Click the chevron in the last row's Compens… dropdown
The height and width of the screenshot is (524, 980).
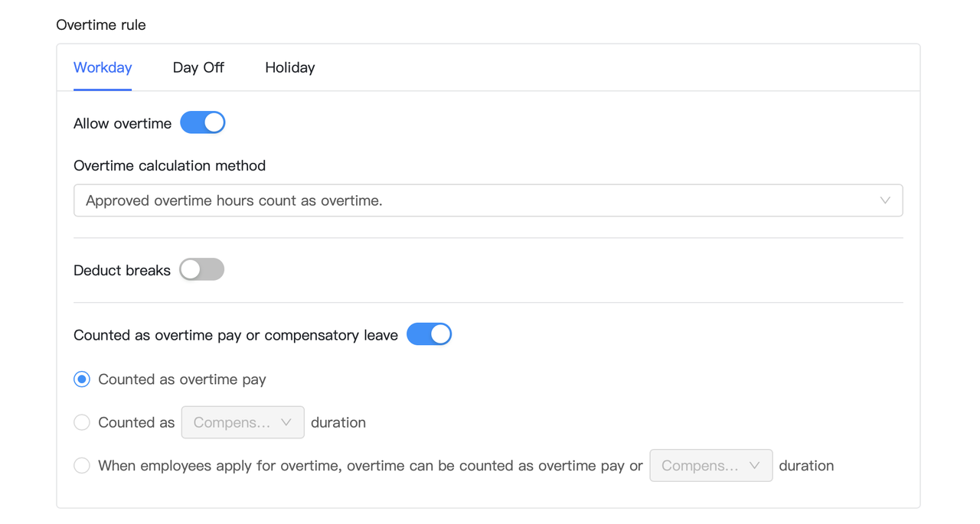click(x=754, y=465)
